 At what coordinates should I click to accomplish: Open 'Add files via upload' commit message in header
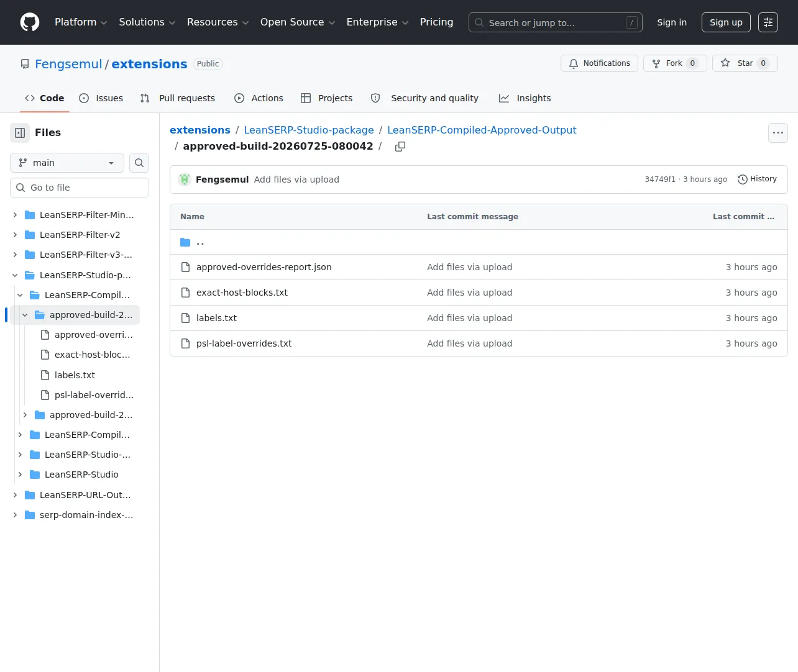(296, 179)
